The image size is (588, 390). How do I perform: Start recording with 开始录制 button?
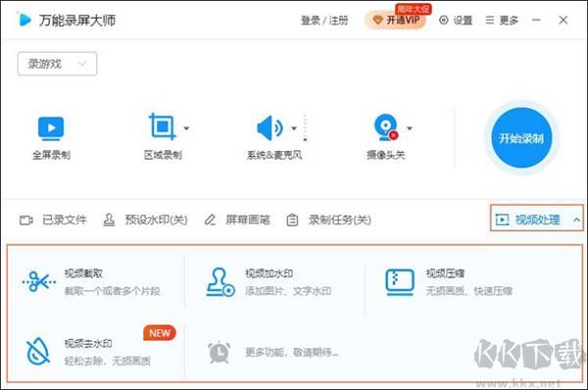(521, 138)
